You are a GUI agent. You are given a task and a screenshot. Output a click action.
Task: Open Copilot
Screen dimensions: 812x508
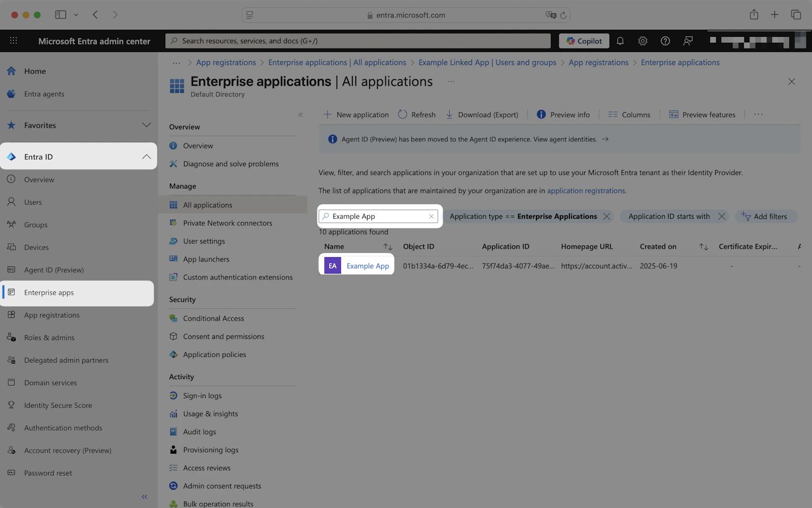coord(584,41)
